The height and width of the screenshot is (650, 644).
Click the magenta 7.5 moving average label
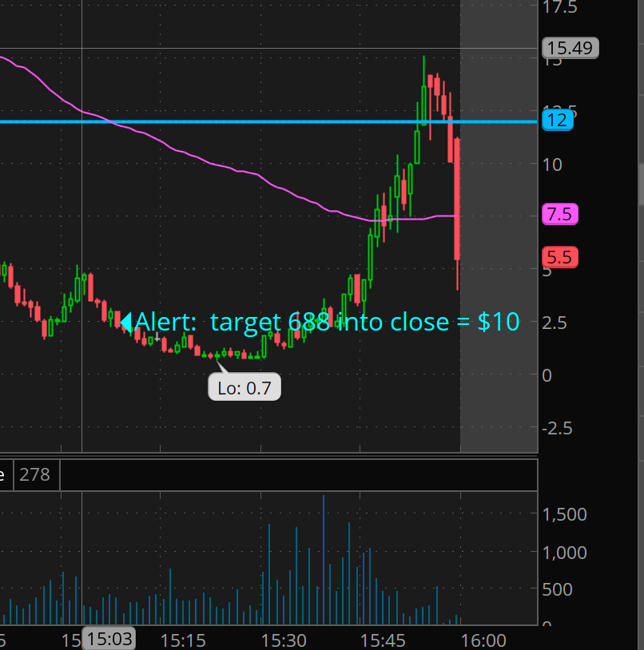point(560,214)
